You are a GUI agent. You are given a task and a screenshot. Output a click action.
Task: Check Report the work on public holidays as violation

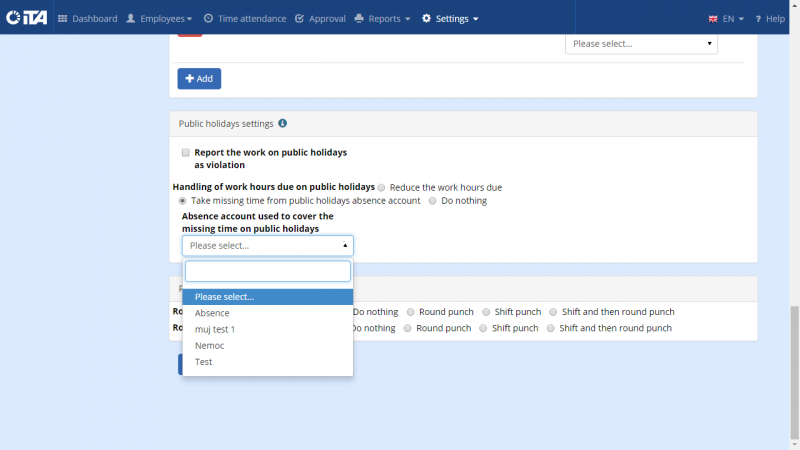(x=186, y=153)
